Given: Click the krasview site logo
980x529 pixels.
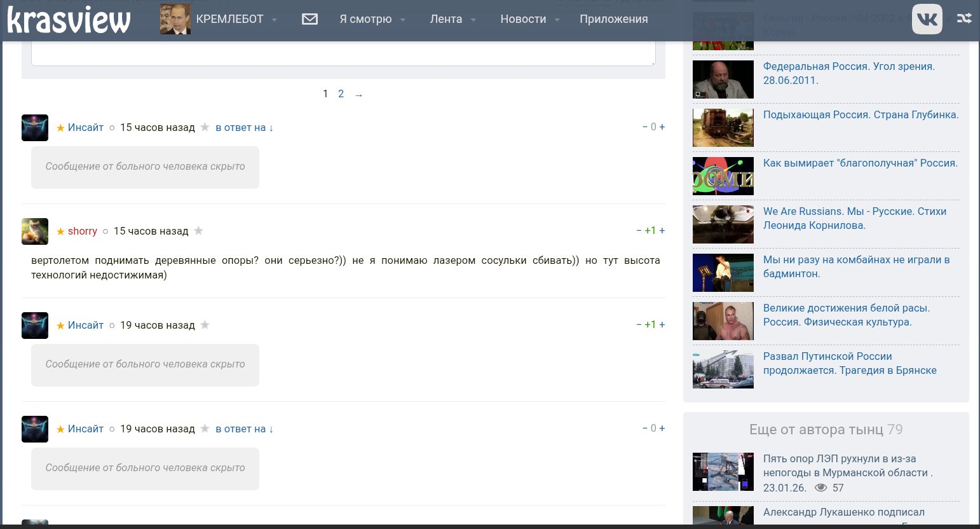Looking at the screenshot, I should click(x=69, y=20).
